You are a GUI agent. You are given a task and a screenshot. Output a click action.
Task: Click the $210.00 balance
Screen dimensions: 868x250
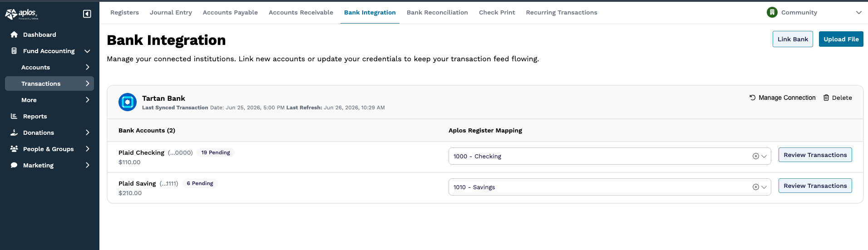[x=130, y=193]
